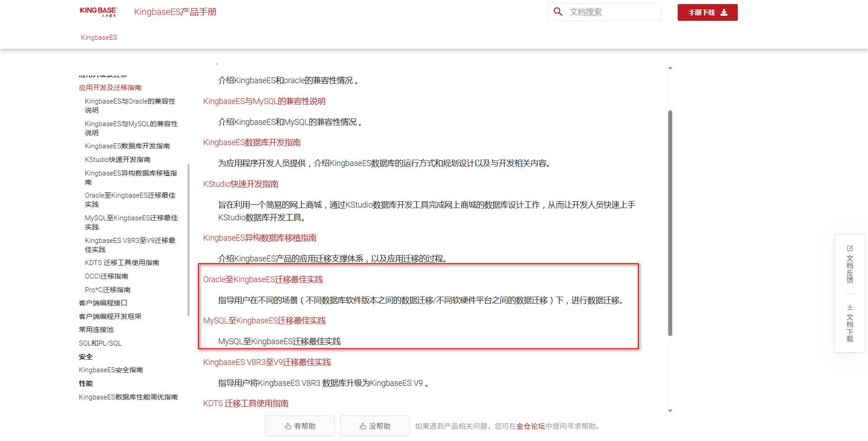Screen dimensions: 868x441
Task: Open MySQL至KingbaseES迁移最佳实践 content link
Action: pyautogui.click(x=264, y=321)
